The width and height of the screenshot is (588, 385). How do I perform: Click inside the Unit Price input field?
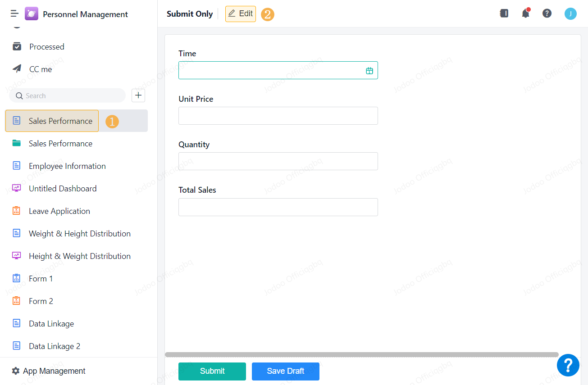click(x=278, y=116)
